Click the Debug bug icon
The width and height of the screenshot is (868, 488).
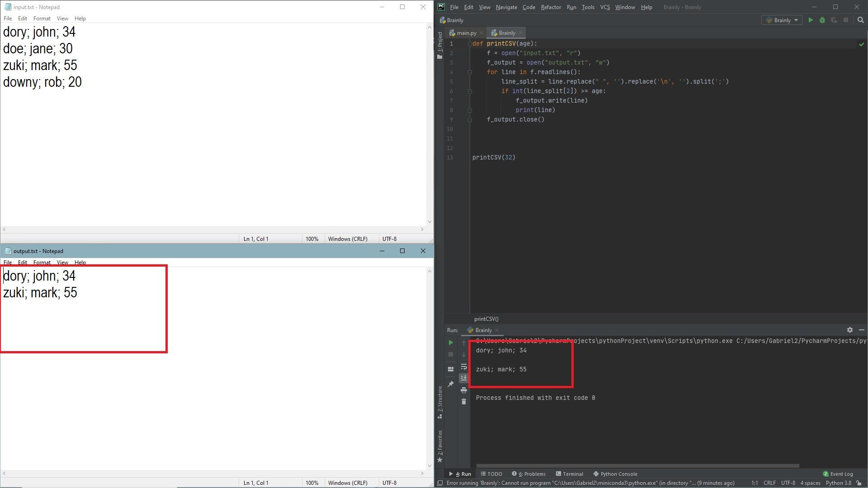[822, 20]
